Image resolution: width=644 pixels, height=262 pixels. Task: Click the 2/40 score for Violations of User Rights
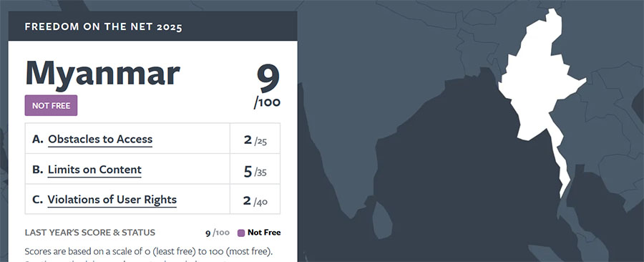[x=255, y=201]
